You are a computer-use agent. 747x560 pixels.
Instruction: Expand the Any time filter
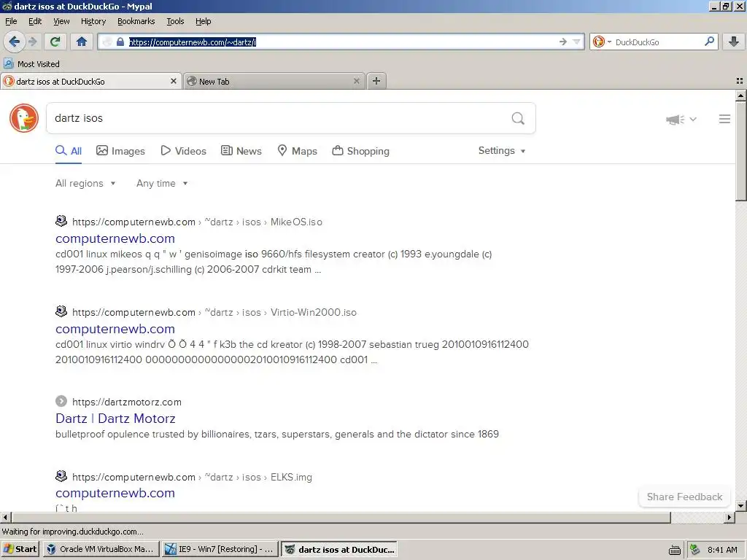click(162, 183)
